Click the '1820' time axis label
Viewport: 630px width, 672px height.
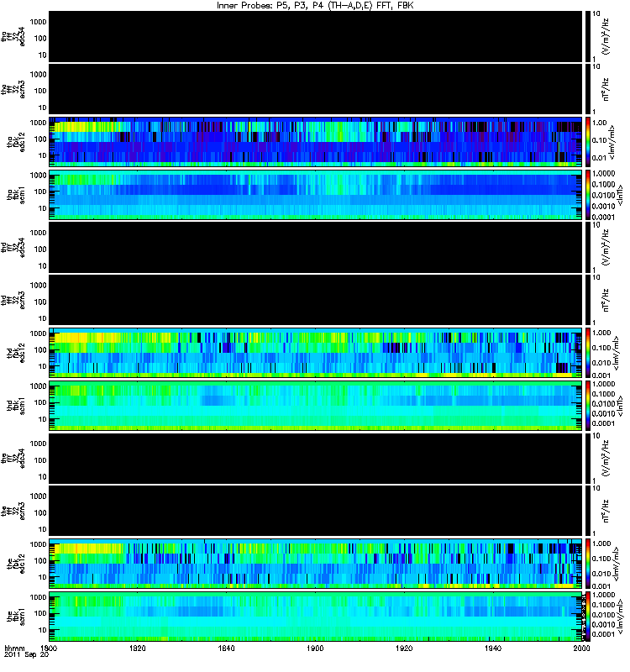click(138, 648)
